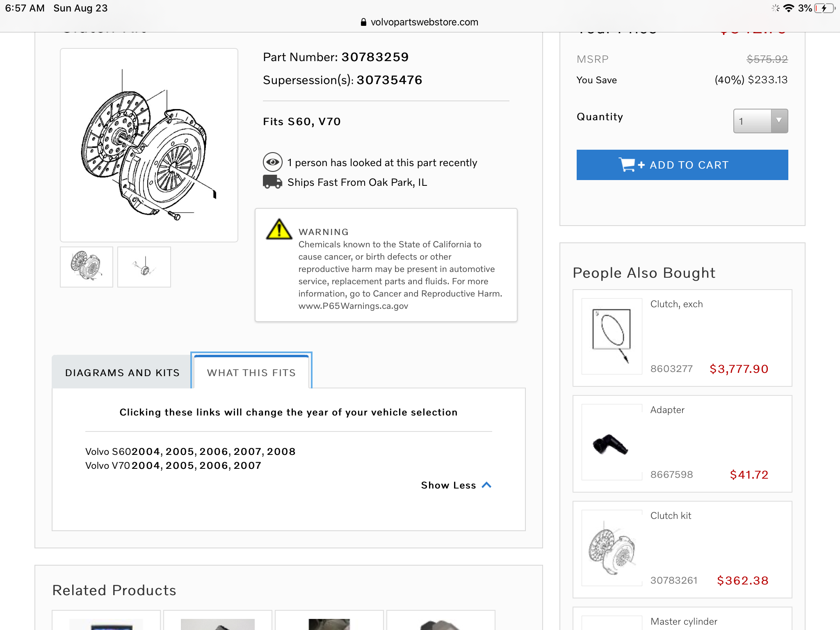
Task: Select the clutch kit thumbnail image
Action: click(87, 267)
